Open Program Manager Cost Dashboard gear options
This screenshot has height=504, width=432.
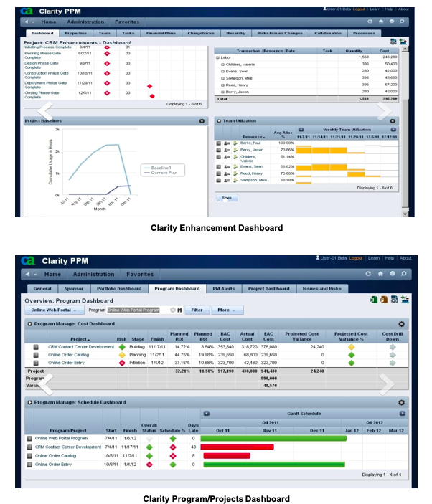pos(401,324)
